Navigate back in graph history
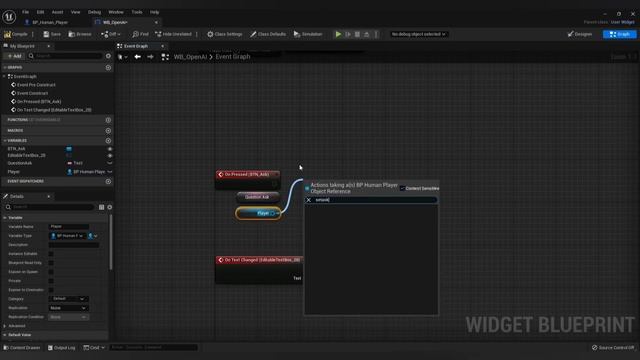The image size is (640, 360). click(x=138, y=57)
